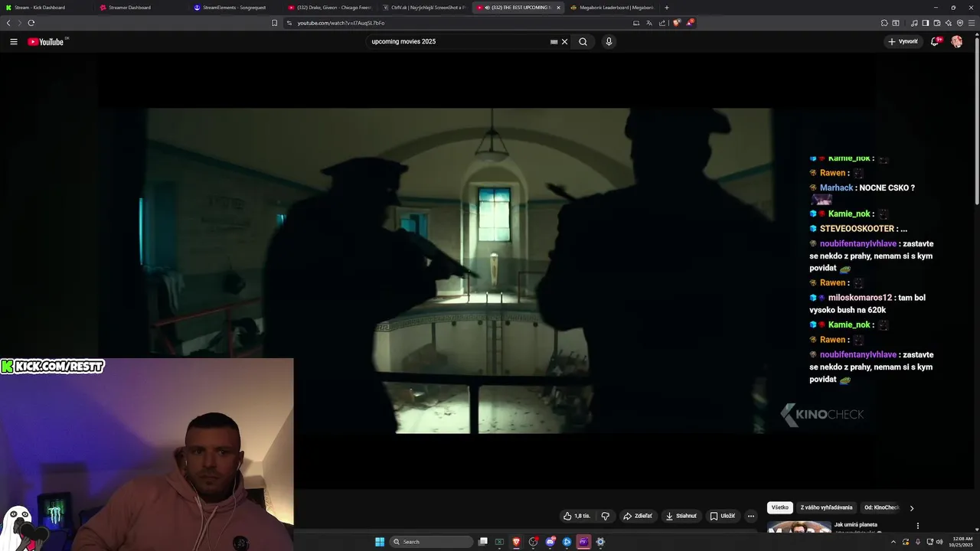This screenshot has height=551, width=980.
Task: Select the Z vášho vyhľadávania chip
Action: pos(826,507)
